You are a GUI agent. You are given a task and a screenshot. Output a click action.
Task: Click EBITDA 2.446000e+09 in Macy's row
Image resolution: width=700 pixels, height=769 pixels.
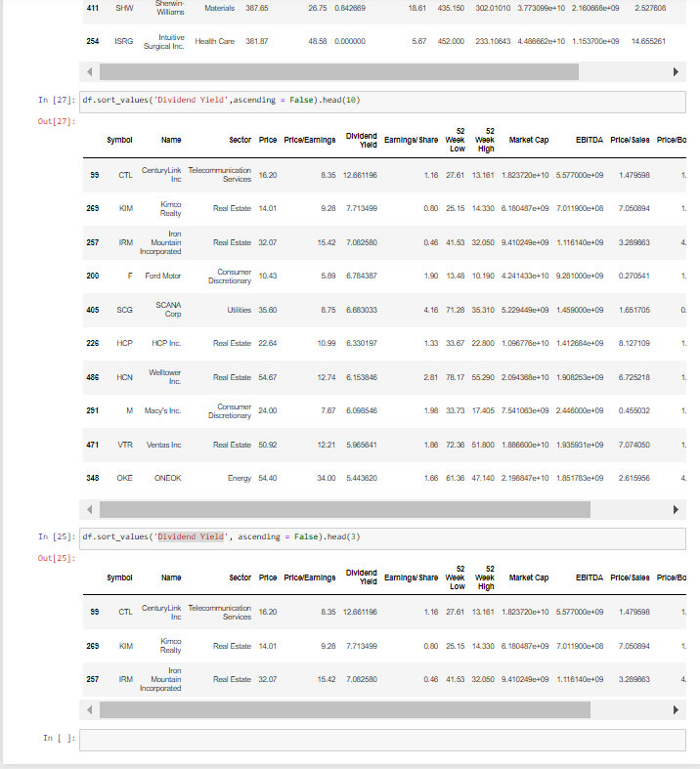(x=580, y=410)
